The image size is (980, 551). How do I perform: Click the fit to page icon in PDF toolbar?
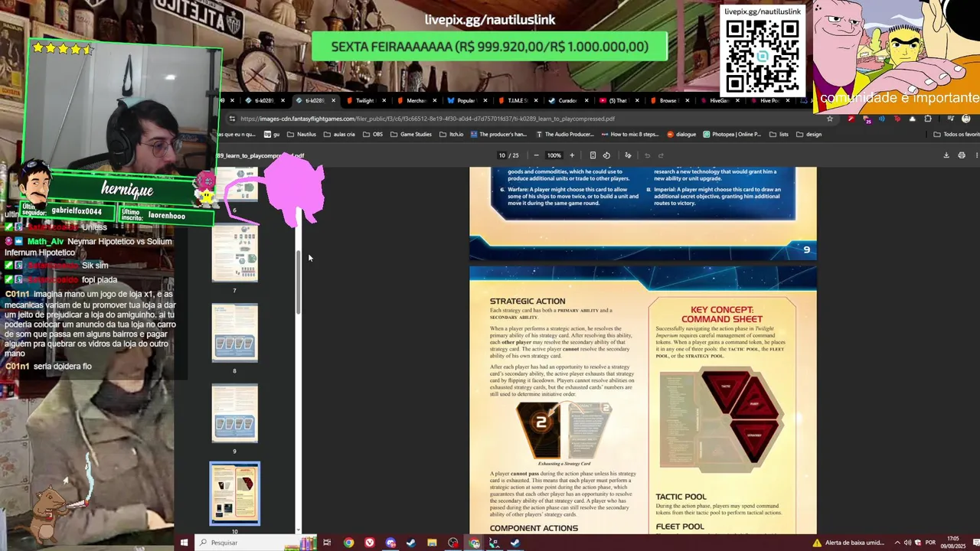pos(593,155)
